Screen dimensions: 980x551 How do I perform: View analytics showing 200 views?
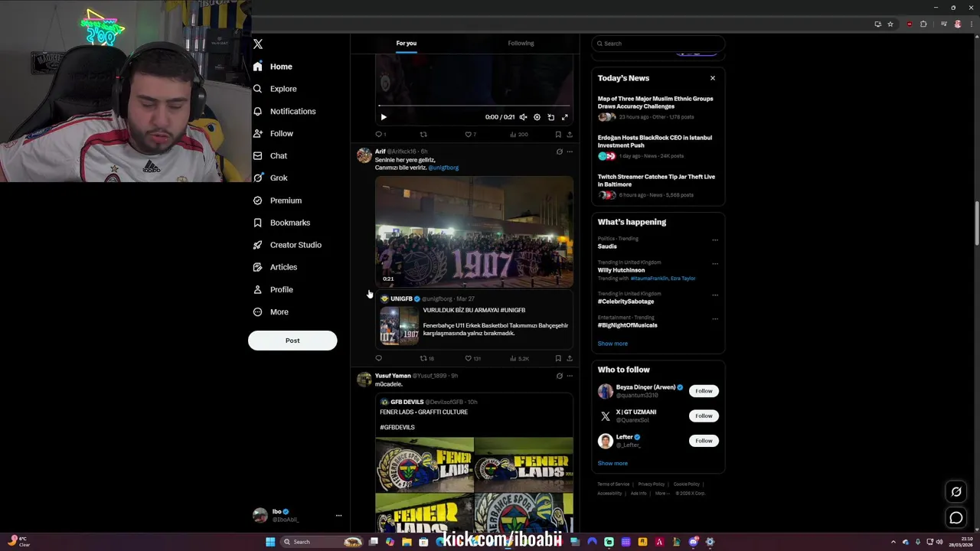point(519,135)
